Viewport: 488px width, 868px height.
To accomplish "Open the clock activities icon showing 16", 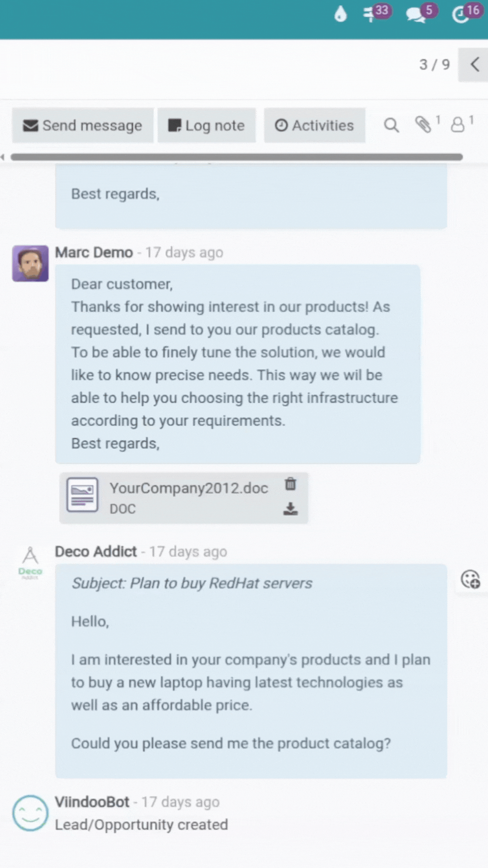I will (x=461, y=15).
